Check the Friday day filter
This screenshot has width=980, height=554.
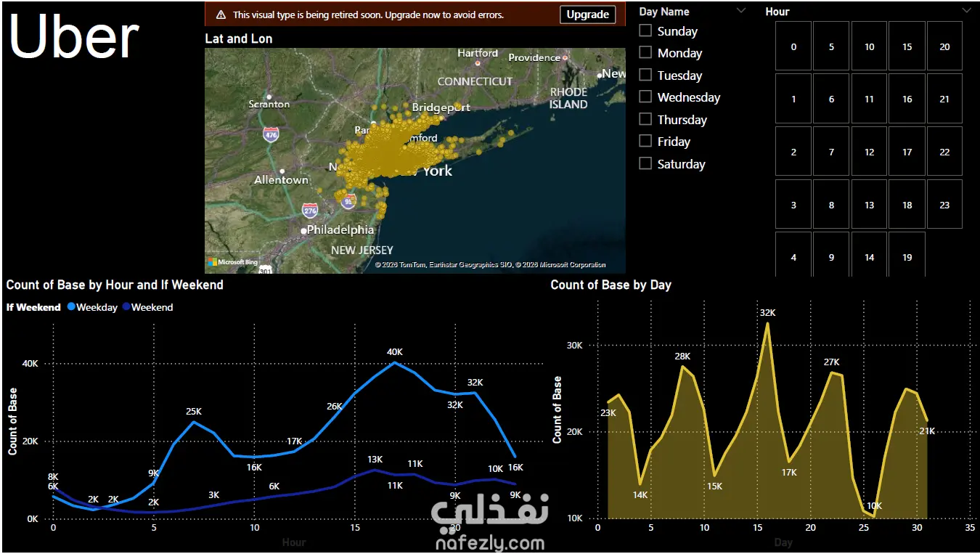645,141
